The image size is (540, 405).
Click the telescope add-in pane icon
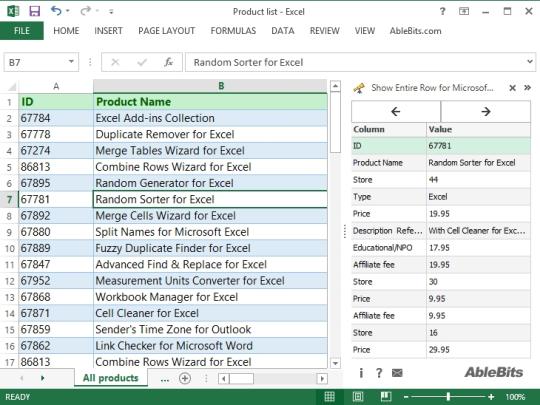tap(359, 88)
